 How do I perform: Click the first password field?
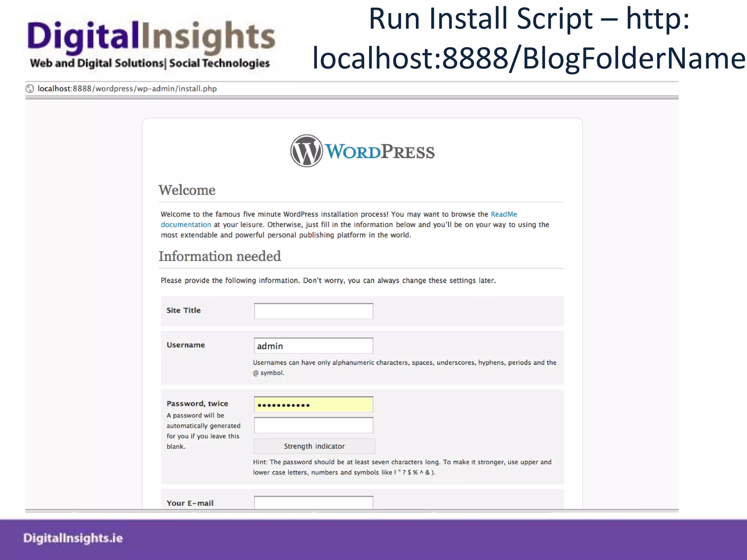coord(313,404)
